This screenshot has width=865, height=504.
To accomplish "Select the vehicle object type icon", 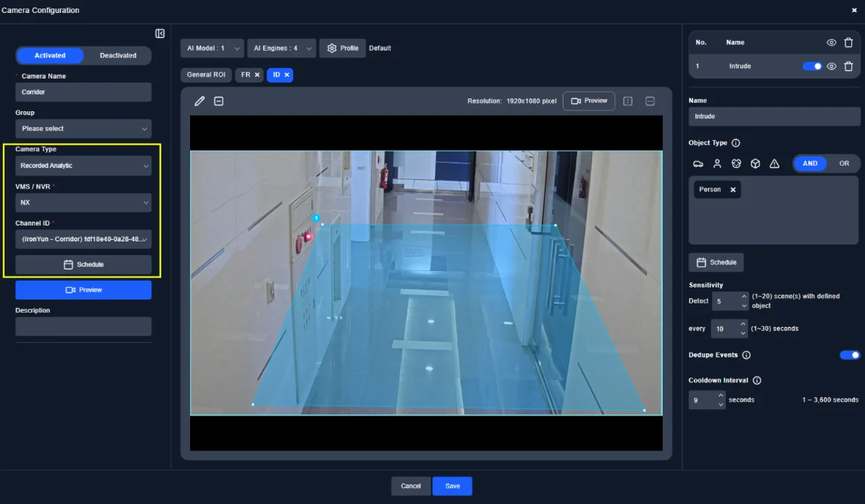I will click(698, 163).
